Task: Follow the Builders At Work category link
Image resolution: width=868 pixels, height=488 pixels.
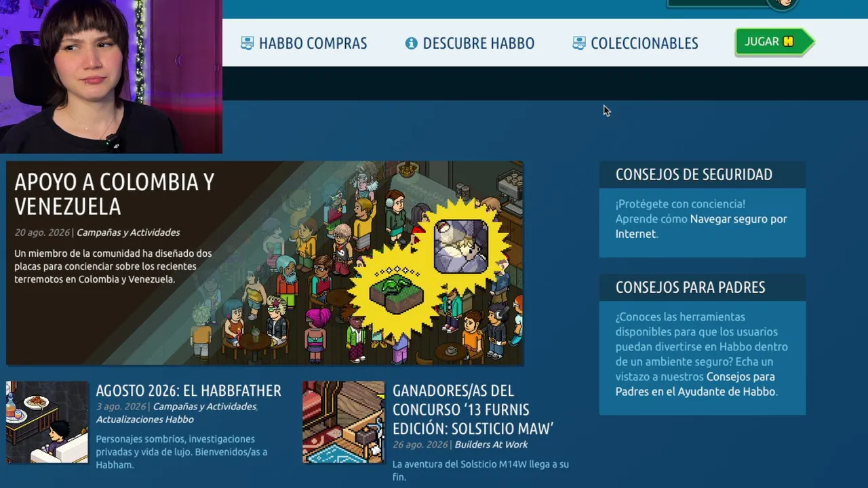Action: coord(491,445)
